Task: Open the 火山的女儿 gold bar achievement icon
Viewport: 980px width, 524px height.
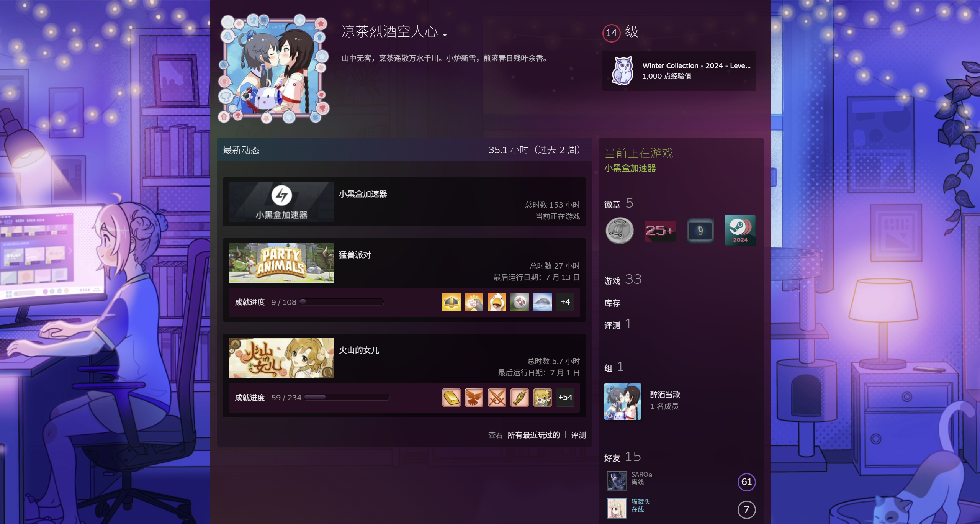Action: pos(451,398)
